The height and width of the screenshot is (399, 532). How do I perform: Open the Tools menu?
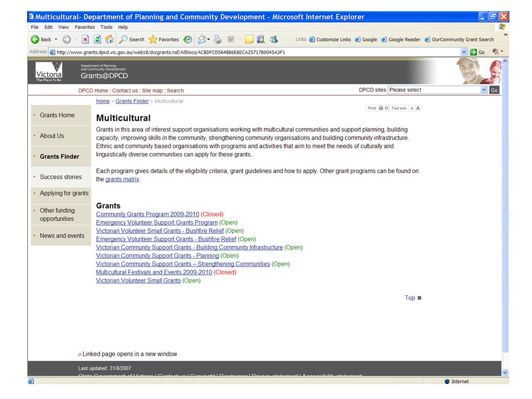click(x=106, y=27)
